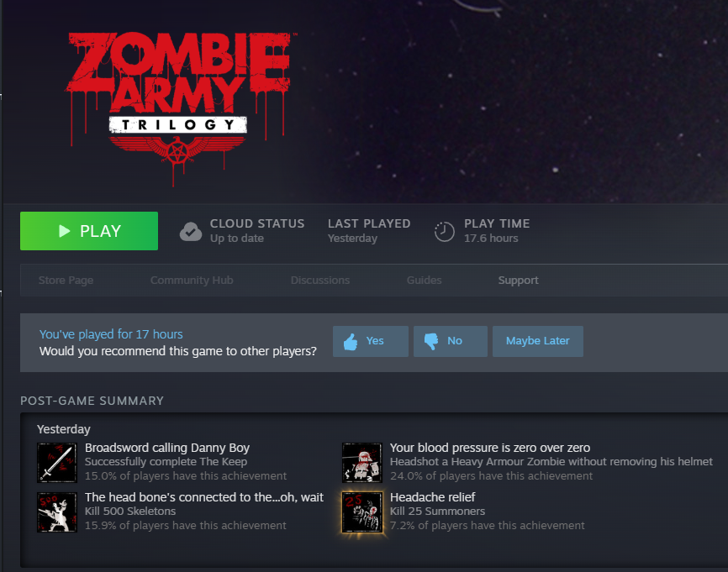Screen dimensions: 728x572
Task: Click the Headache relief achievement title
Action: [x=433, y=497]
